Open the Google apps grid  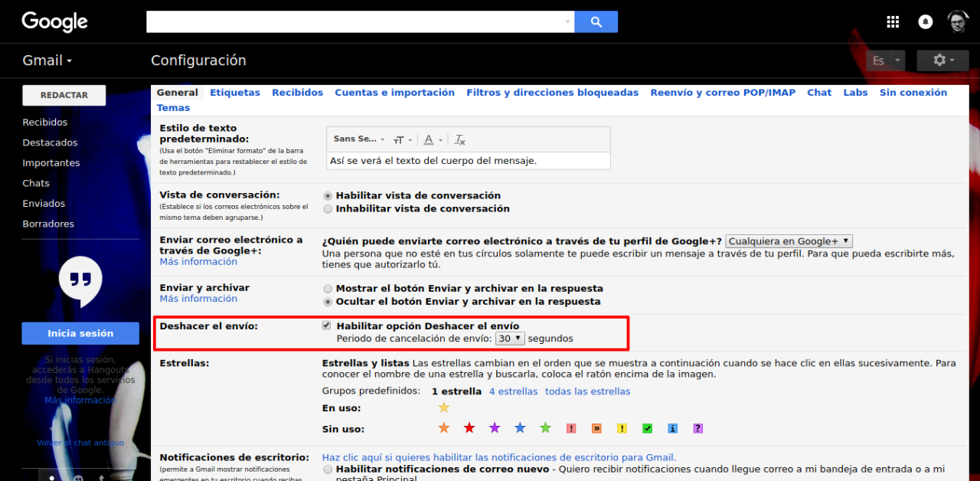point(893,21)
